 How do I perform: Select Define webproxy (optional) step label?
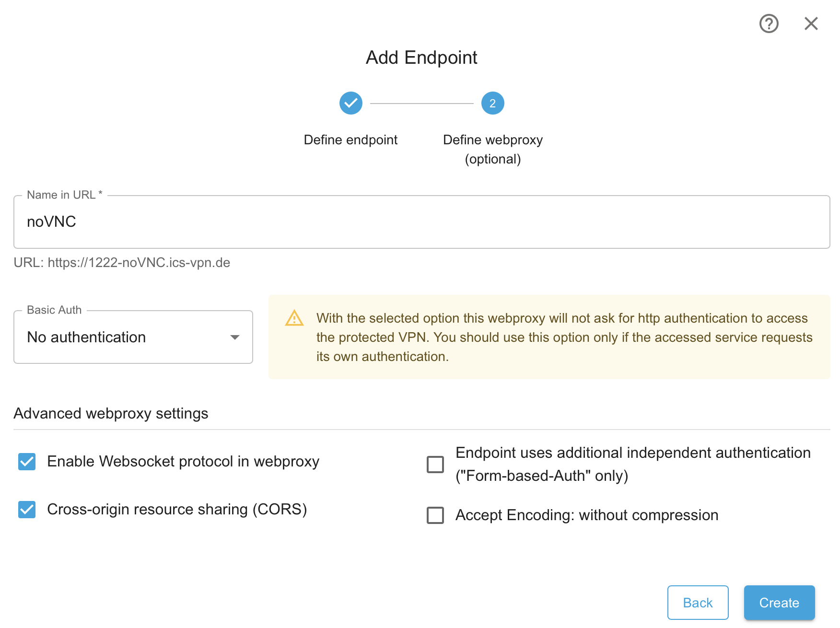(x=493, y=149)
